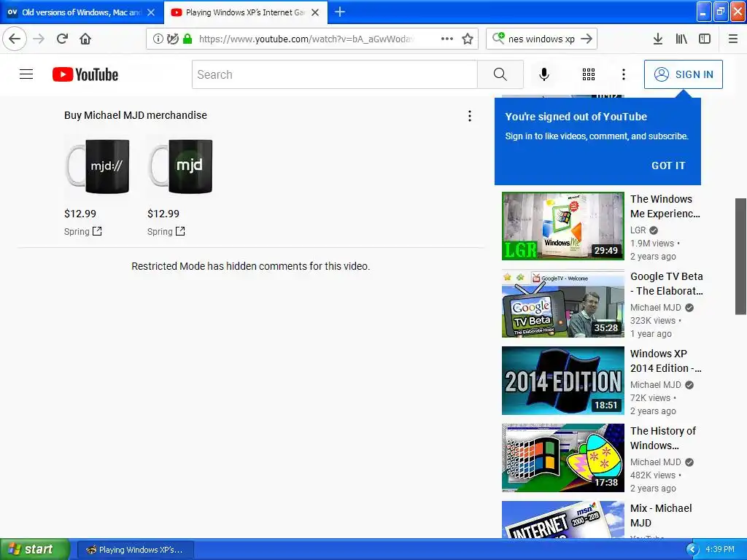The image size is (747, 560).
Task: Expand hidden system tray icons arrow
Action: (692, 550)
